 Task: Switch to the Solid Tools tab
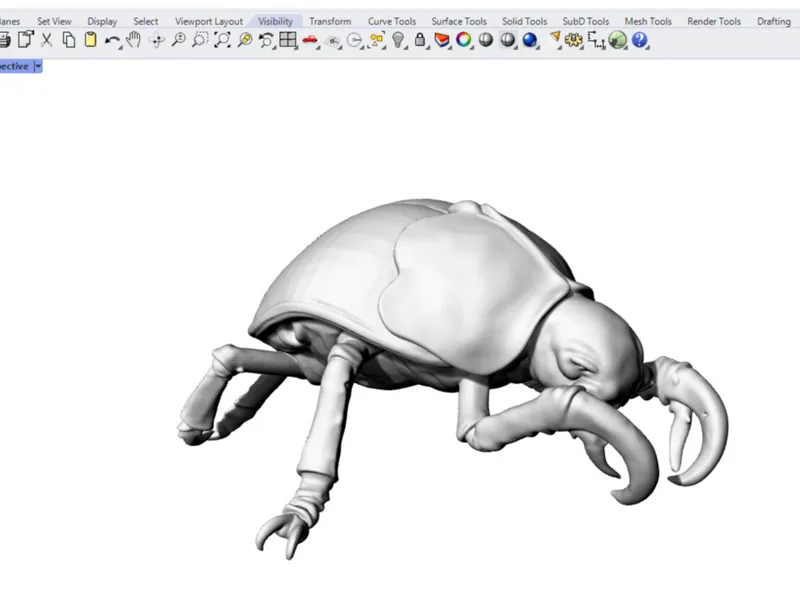point(524,21)
